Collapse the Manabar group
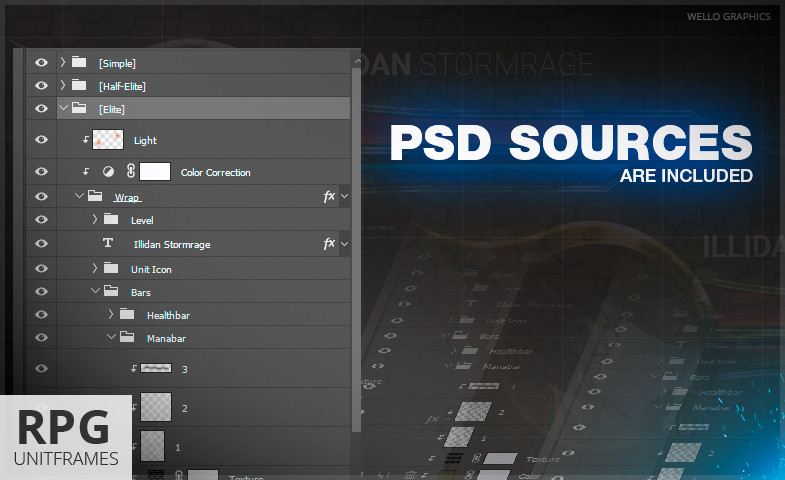Viewport: 785px width, 480px height. [x=111, y=337]
